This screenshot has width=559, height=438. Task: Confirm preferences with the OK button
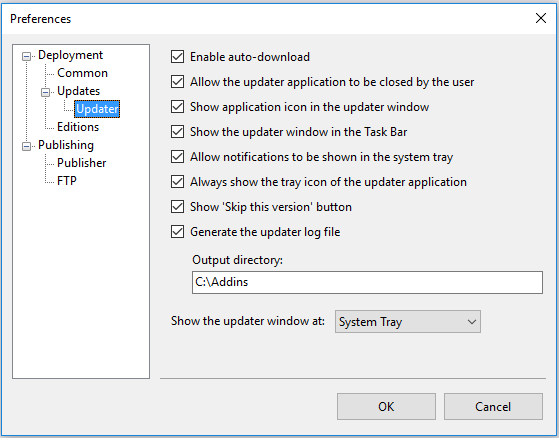(386, 407)
